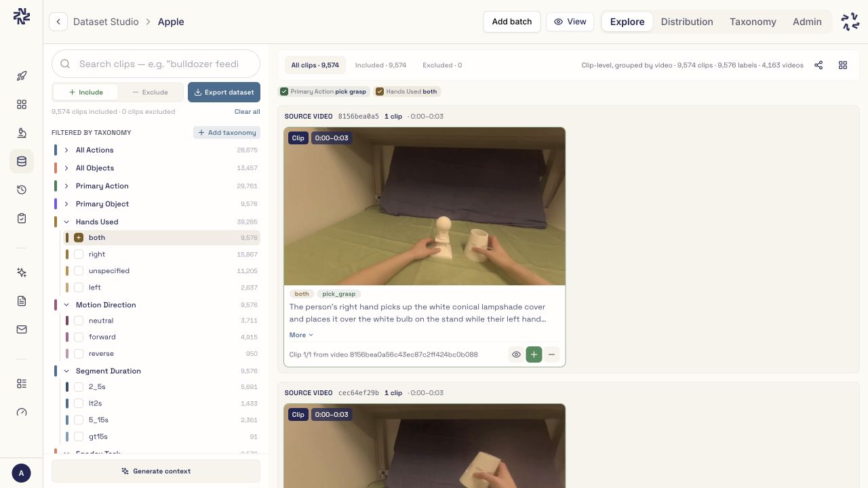Image resolution: width=868 pixels, height=488 pixels.
Task: Open the history clock icon in sidebar
Action: click(x=22, y=190)
